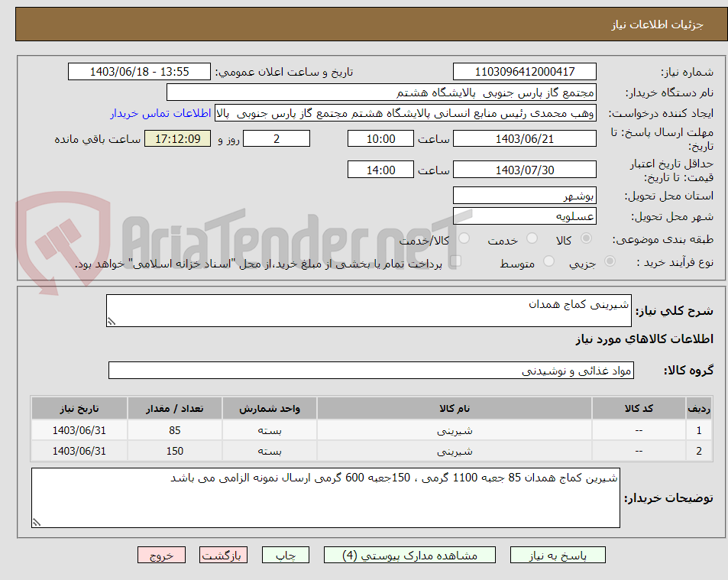The width and height of the screenshot is (728, 580).
Task: Click the response deadline date 1403/06/21
Action: (x=525, y=138)
